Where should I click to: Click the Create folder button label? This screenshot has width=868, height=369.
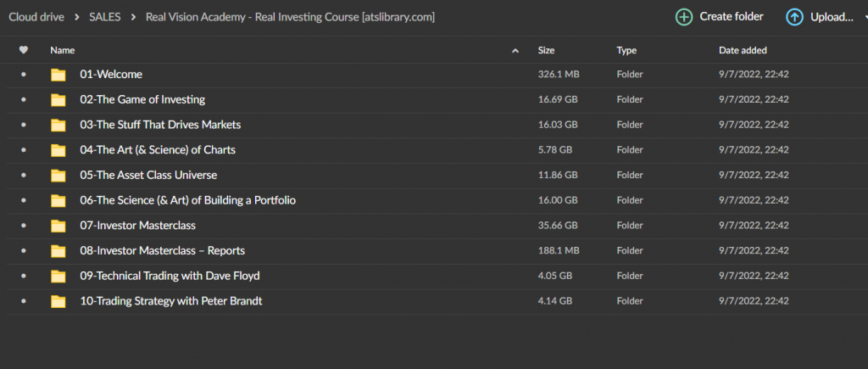click(732, 17)
